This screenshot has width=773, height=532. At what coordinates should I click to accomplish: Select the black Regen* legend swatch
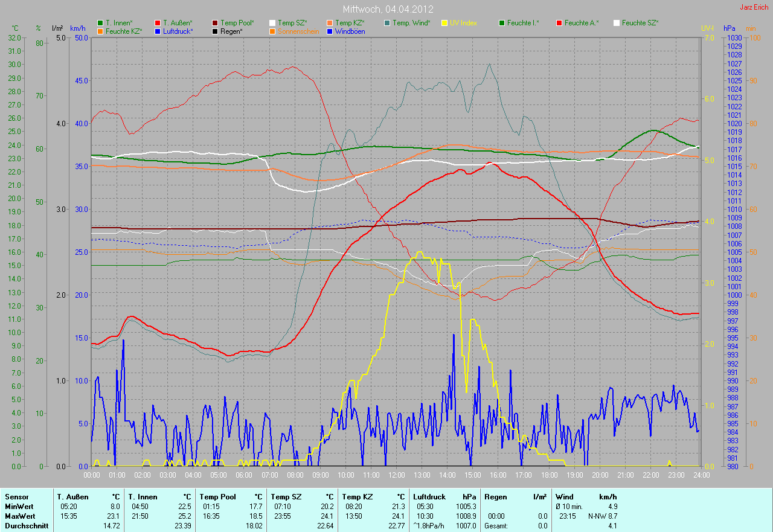click(215, 31)
